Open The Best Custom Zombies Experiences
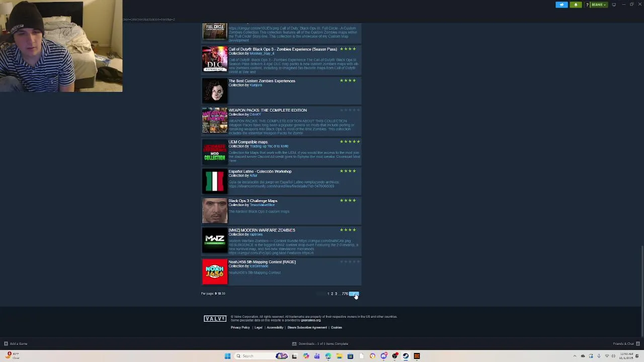Image resolution: width=644 pixels, height=362 pixels. pos(262,81)
